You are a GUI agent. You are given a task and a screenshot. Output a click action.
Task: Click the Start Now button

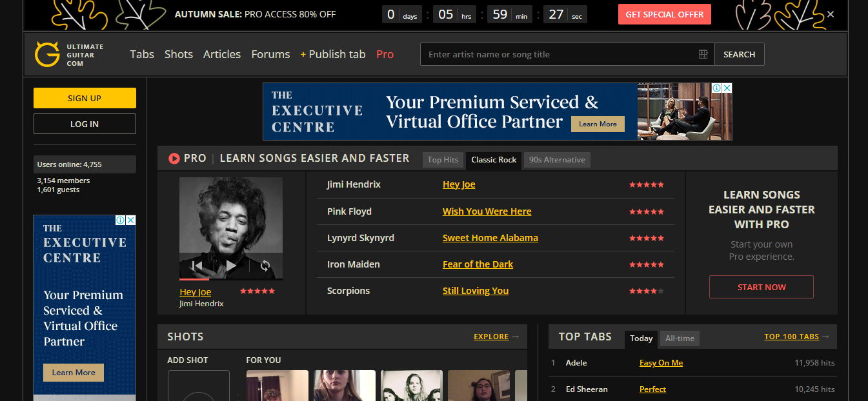tap(762, 287)
